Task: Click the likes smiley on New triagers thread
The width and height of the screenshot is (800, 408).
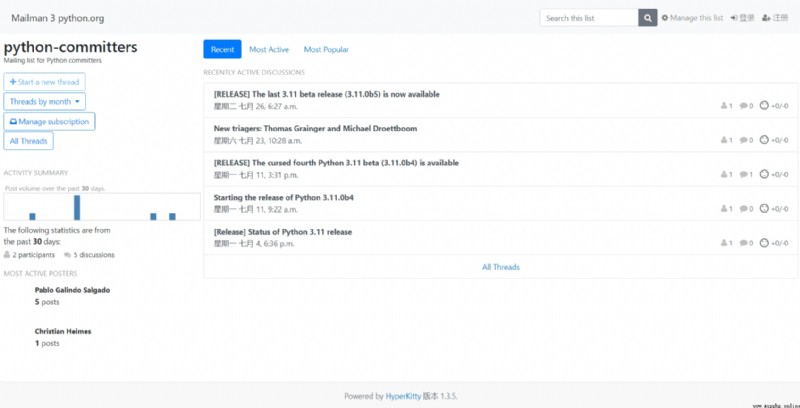Action: 764,140
